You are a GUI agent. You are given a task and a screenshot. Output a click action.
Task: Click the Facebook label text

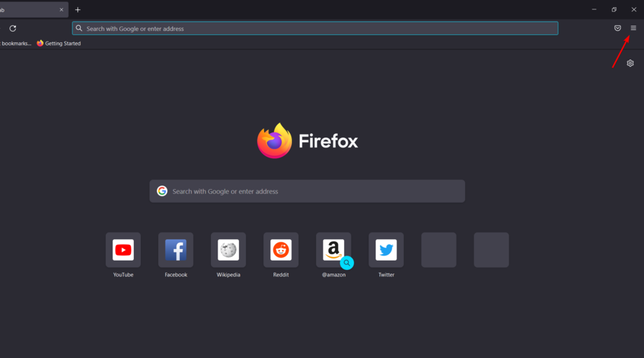[176, 274]
